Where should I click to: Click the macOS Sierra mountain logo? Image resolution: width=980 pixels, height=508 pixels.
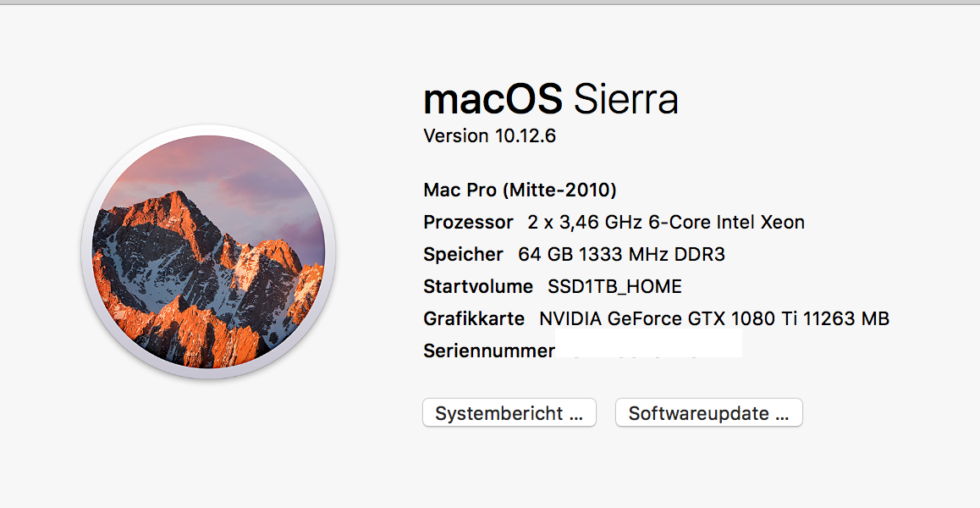pyautogui.click(x=208, y=251)
